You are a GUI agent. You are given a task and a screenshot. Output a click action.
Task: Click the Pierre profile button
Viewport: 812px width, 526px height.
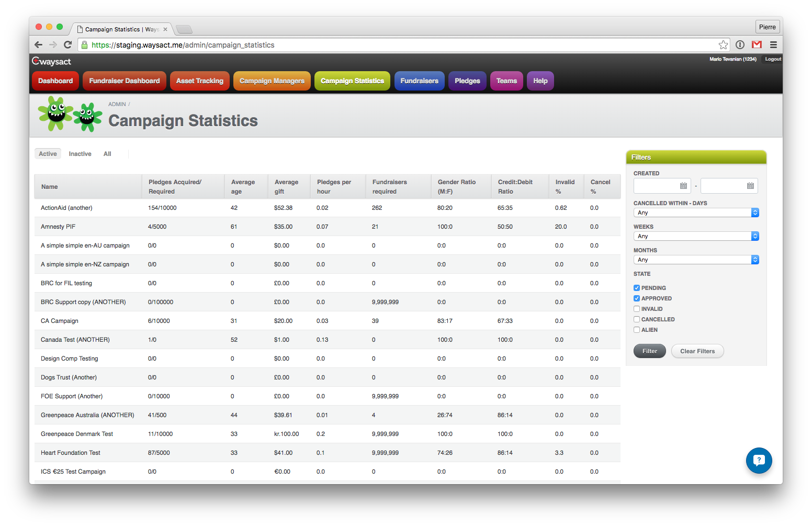(x=767, y=27)
